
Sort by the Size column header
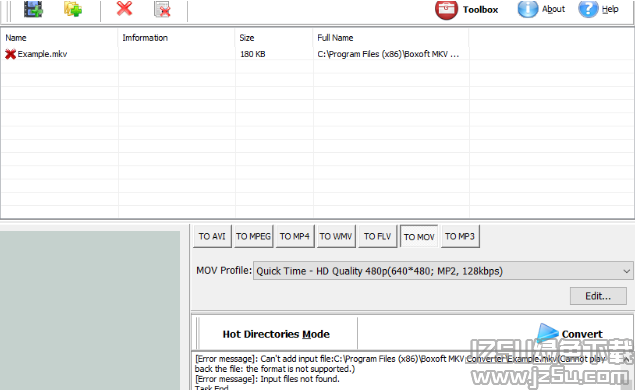pyautogui.click(x=274, y=38)
